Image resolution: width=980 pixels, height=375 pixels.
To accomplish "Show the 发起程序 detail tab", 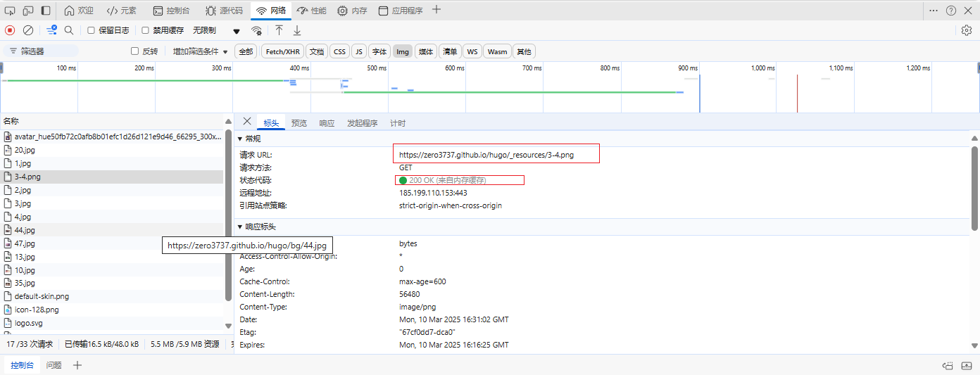I will click(x=362, y=123).
